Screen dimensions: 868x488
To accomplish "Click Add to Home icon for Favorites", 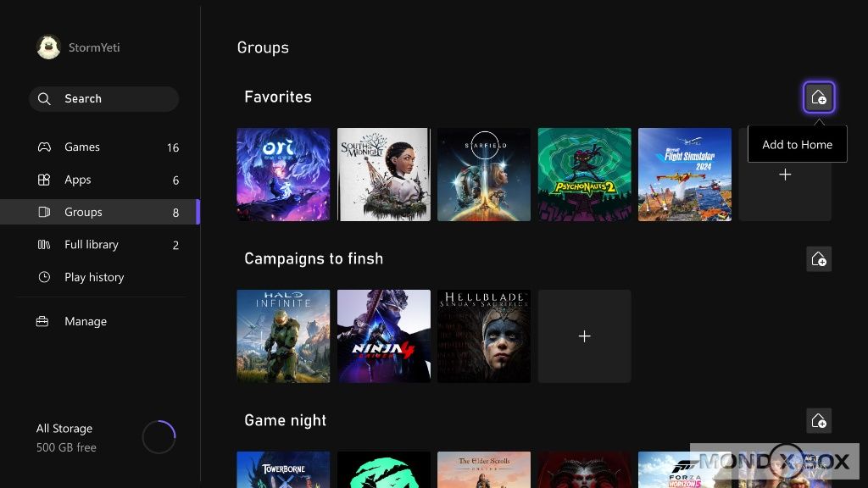I will tap(819, 97).
